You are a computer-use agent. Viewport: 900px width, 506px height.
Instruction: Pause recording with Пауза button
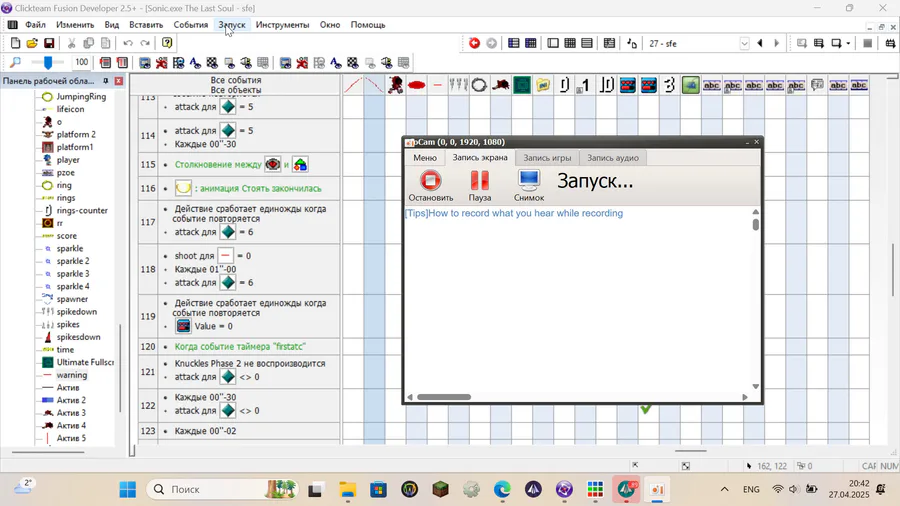coord(479,186)
